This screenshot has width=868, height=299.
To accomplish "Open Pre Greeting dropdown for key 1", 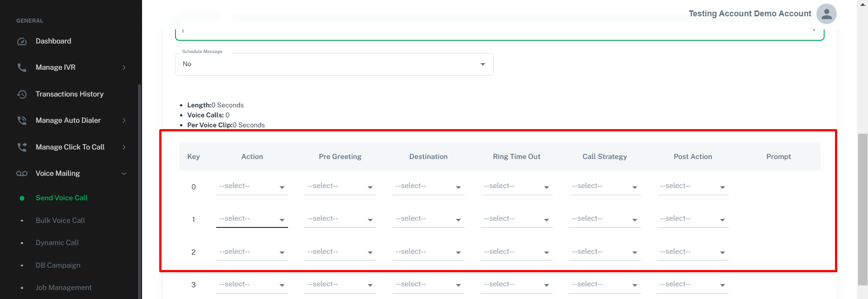I will (x=340, y=219).
